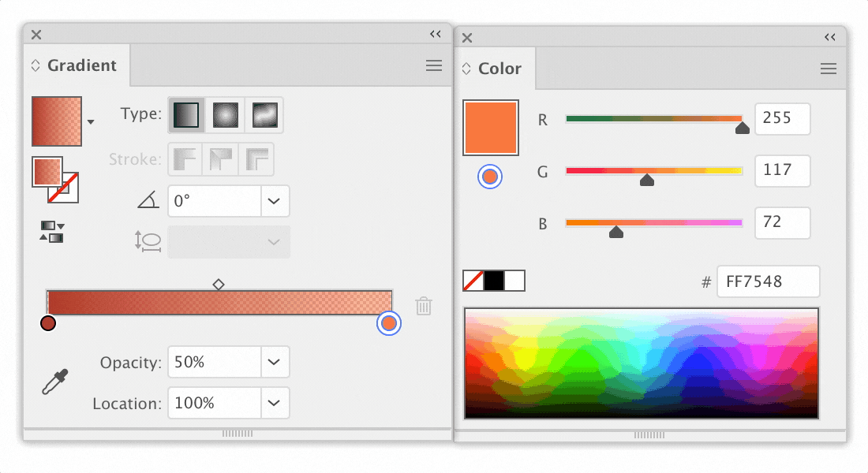Click the hex value field FF7548
Viewport: 868px width, 473px height.
tap(768, 281)
